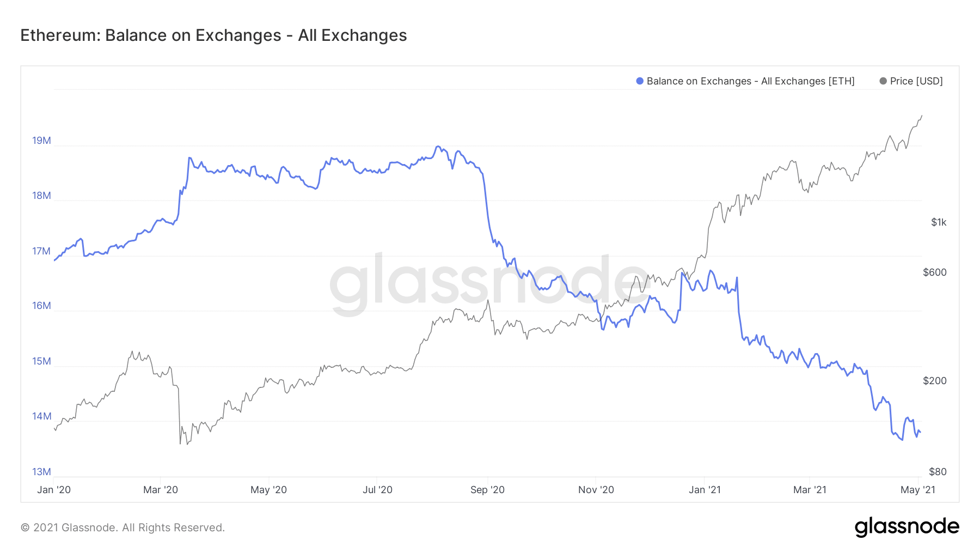Click the 13M left axis label
The width and height of the screenshot is (980, 552).
(41, 472)
